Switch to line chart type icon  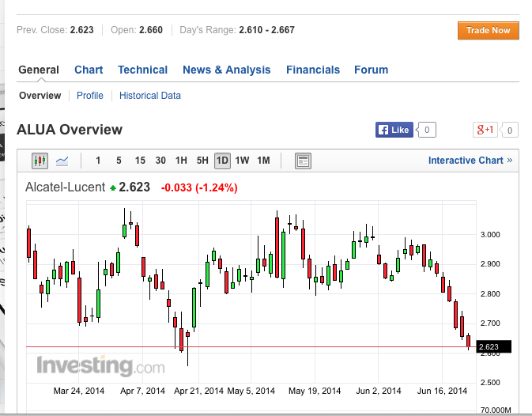coord(62,161)
